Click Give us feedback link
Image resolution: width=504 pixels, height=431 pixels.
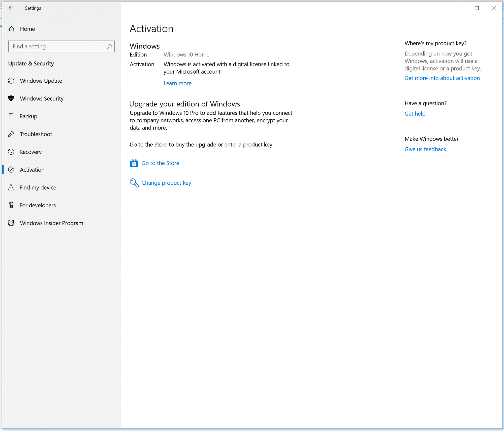click(425, 149)
